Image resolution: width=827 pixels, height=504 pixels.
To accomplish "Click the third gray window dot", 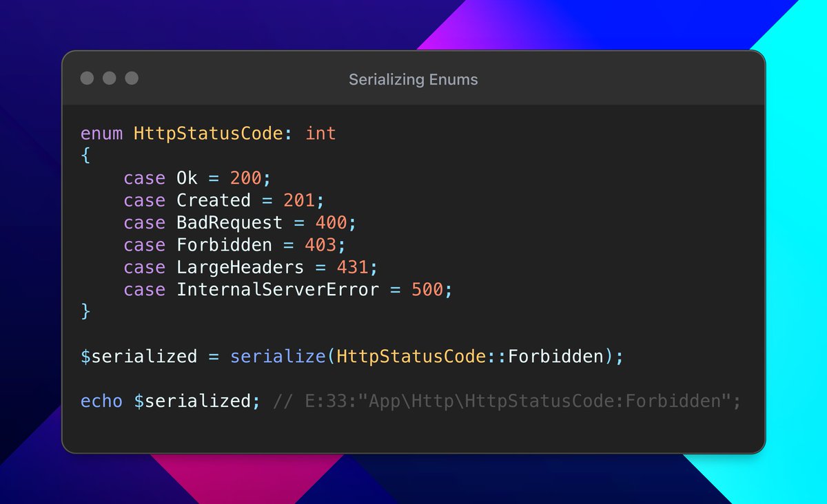I will click(132, 78).
